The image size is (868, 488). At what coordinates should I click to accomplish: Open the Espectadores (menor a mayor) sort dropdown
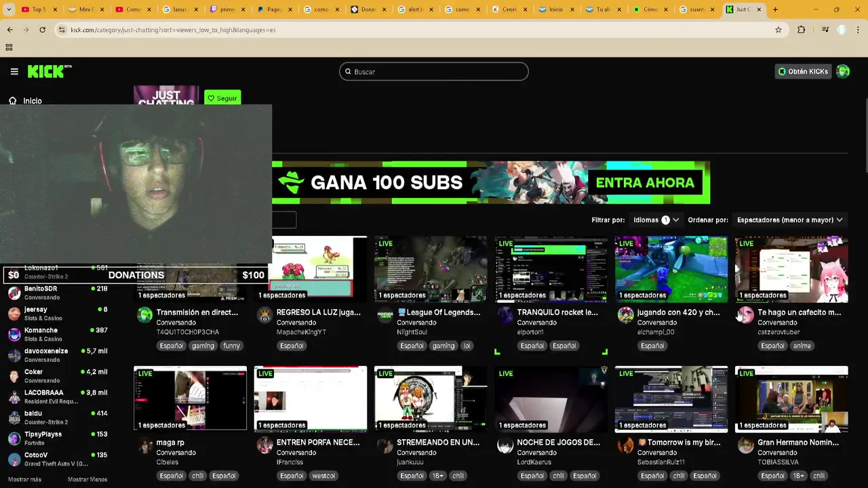click(790, 220)
